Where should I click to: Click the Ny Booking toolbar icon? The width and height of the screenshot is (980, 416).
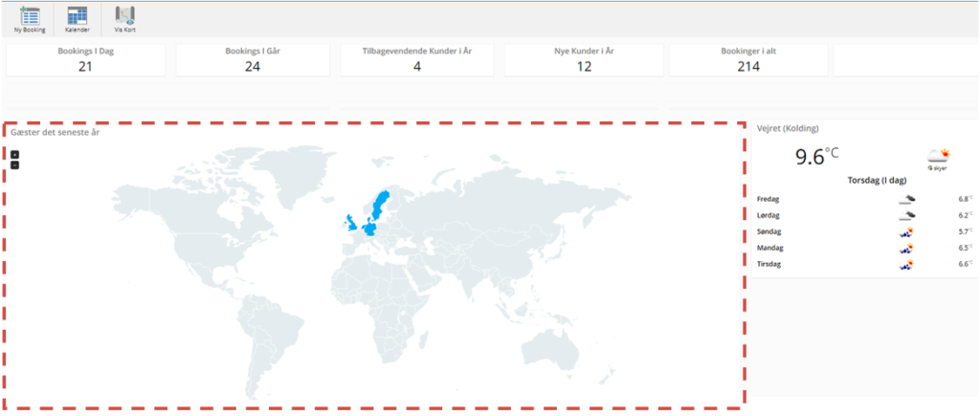coord(30,17)
